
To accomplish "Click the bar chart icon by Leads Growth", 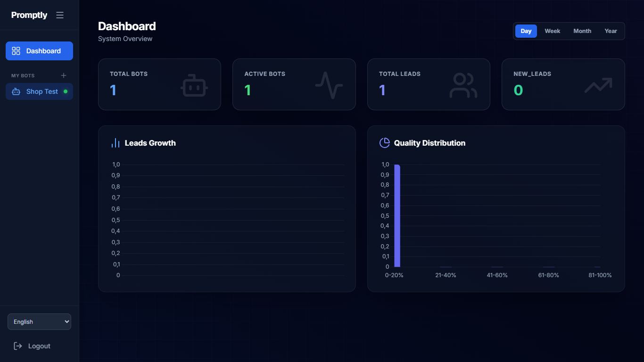I will (116, 143).
